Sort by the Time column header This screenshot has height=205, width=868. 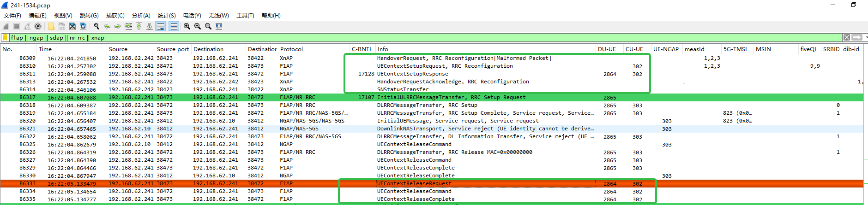pyautogui.click(x=72, y=49)
